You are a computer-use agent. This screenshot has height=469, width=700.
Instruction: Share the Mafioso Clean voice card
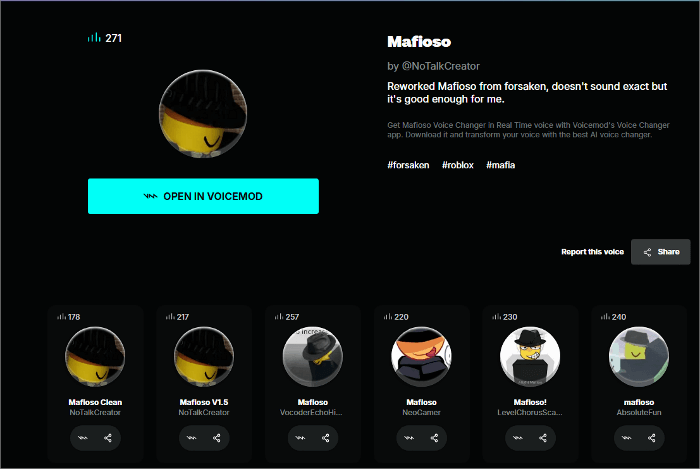point(108,438)
